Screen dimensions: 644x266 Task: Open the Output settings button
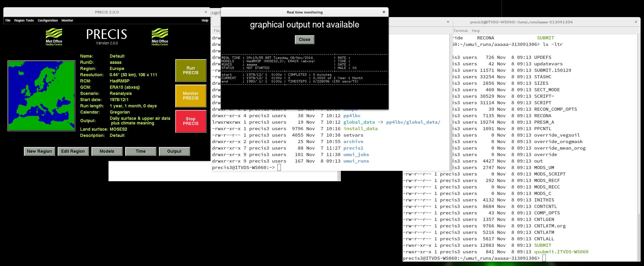(174, 151)
